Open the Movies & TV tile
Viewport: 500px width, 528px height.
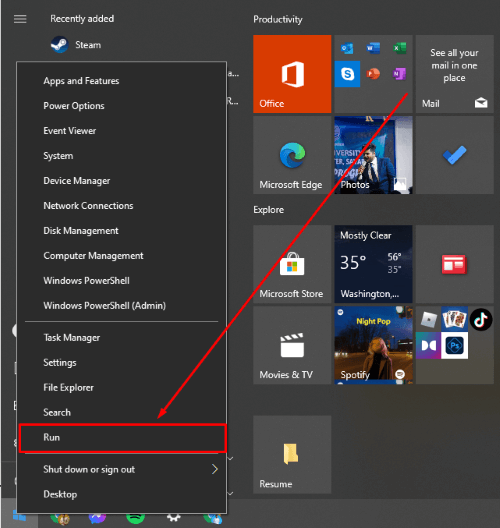tap(292, 345)
